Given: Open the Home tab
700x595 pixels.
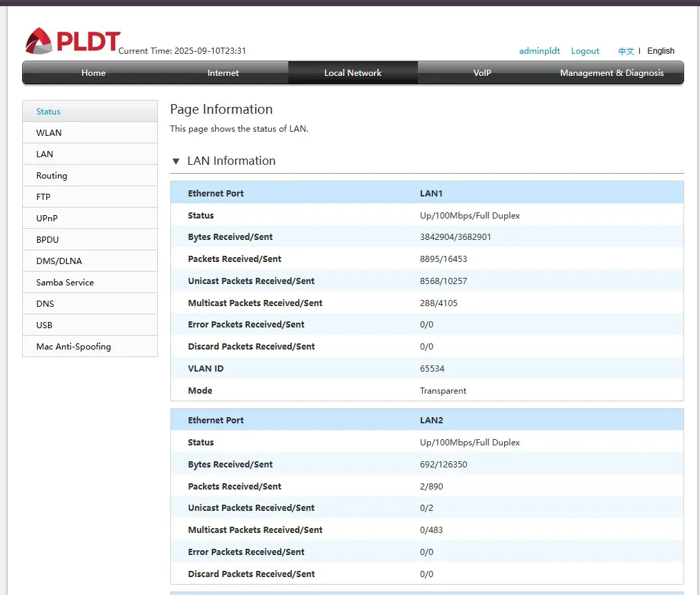Looking at the screenshot, I should (x=93, y=73).
